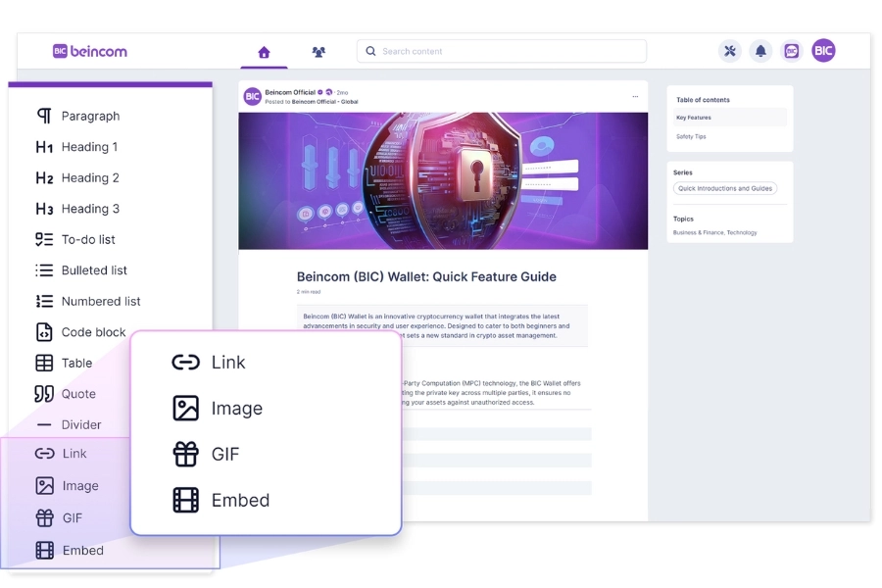Open the Communities people icon tab
882x588 pixels.
tap(318, 52)
